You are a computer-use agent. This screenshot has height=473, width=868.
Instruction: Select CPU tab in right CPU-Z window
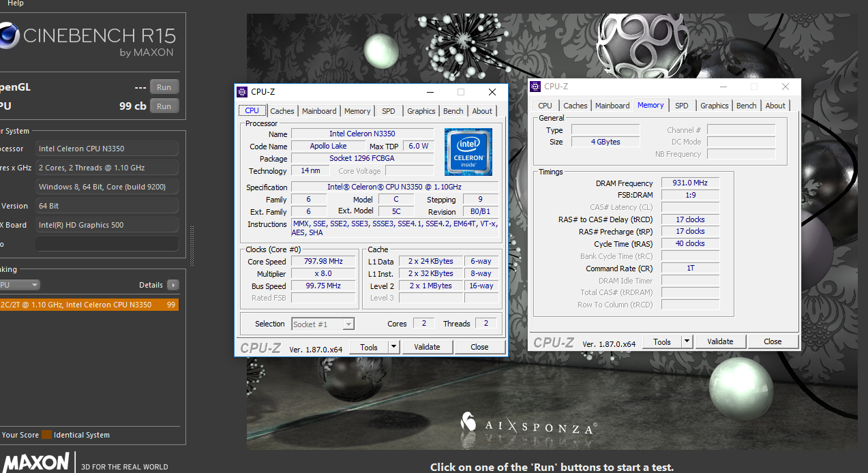coord(545,106)
